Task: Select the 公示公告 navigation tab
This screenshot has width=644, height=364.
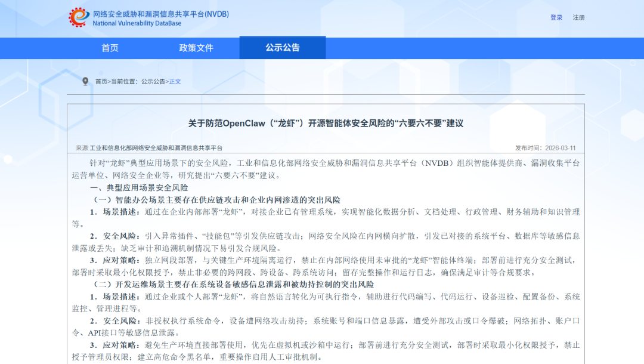Action: tap(283, 48)
